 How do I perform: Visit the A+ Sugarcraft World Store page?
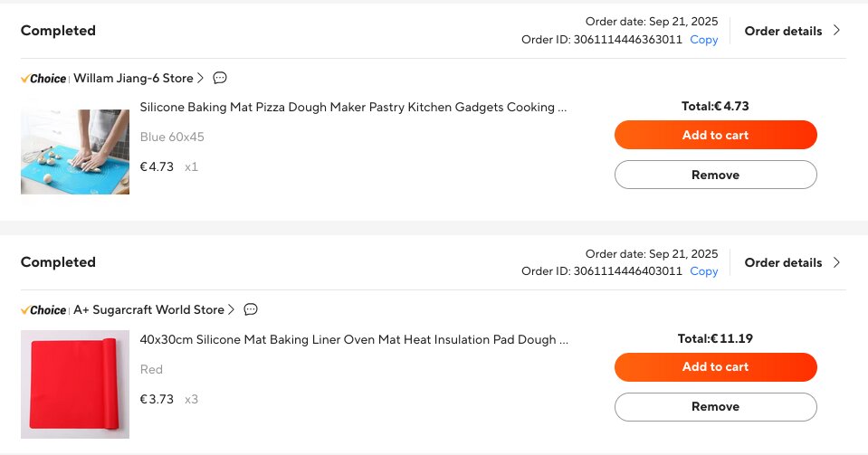point(148,310)
